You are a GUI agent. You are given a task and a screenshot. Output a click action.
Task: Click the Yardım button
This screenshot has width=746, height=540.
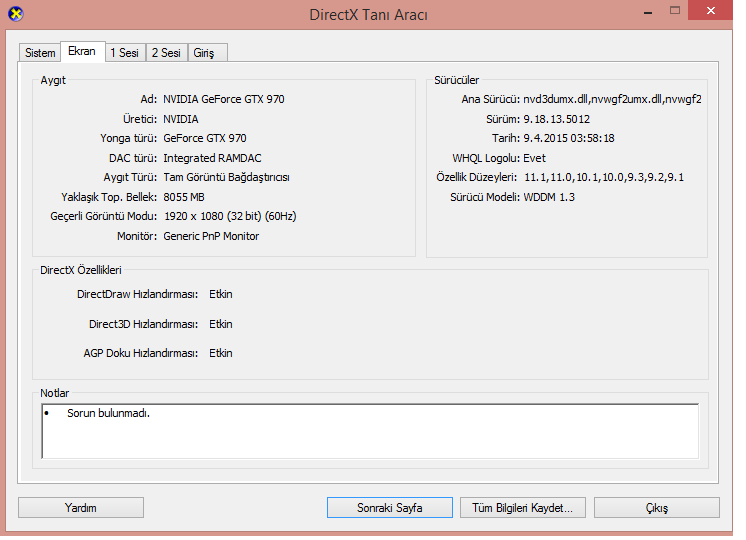81,508
